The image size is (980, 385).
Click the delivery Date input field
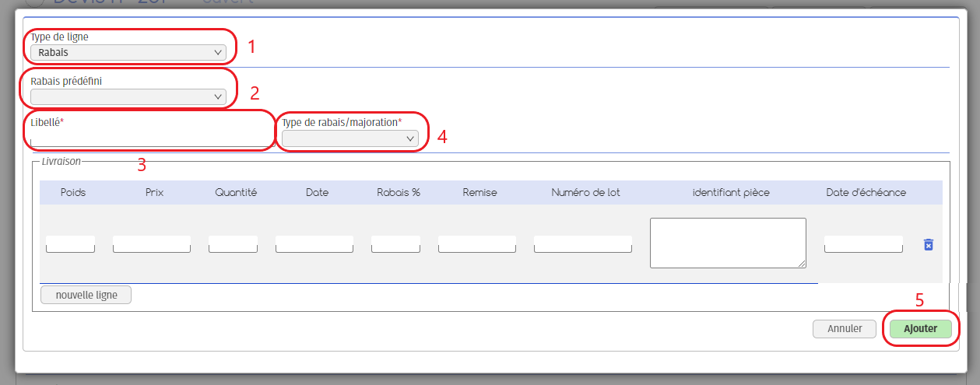(x=315, y=244)
